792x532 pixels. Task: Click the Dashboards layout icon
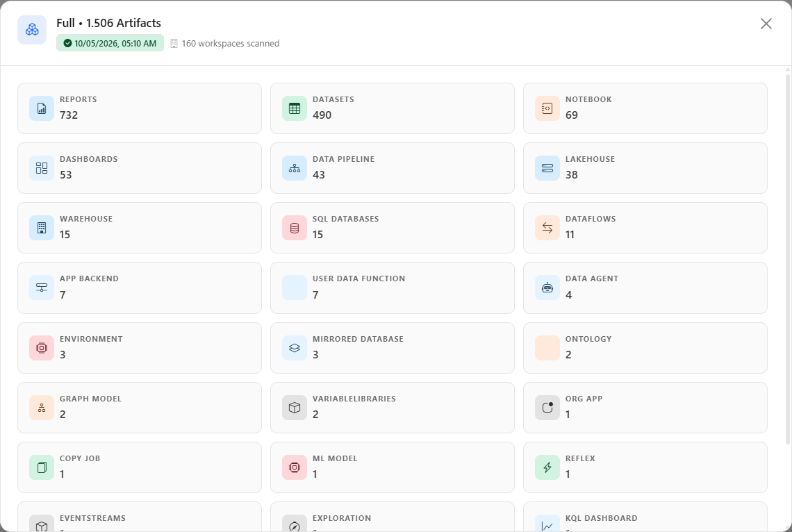[x=42, y=168]
